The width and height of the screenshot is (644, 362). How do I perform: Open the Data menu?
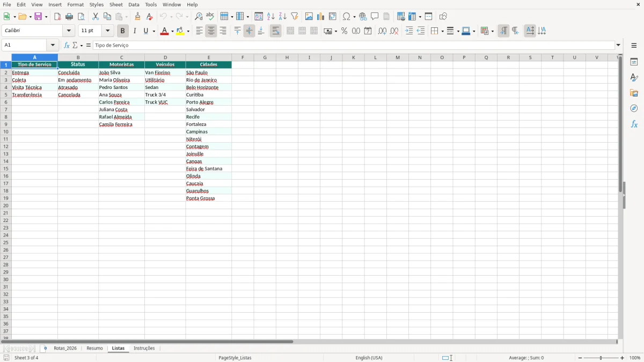point(134,4)
